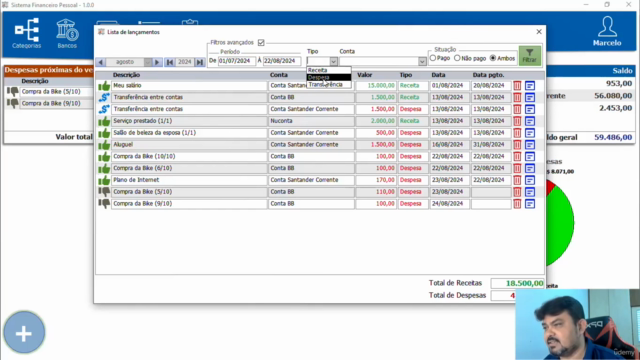640x360 pixels.
Task: Choose Despesa from the Tipo list
Action: pos(329,77)
